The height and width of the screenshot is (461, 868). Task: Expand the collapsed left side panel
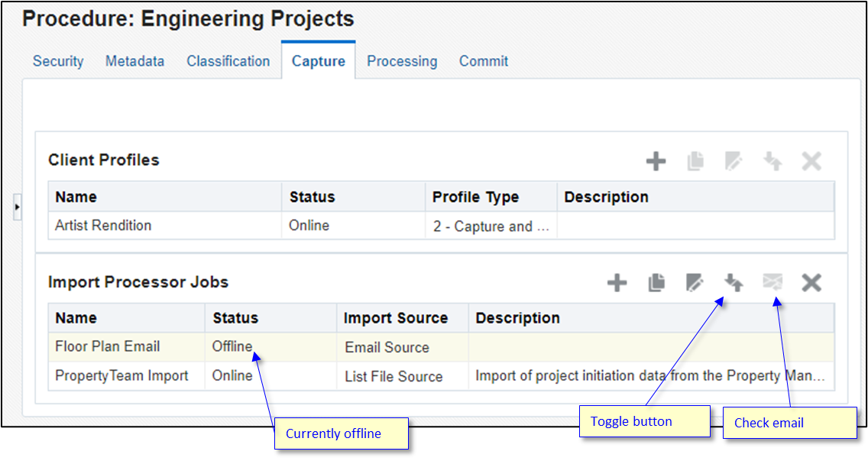16,207
